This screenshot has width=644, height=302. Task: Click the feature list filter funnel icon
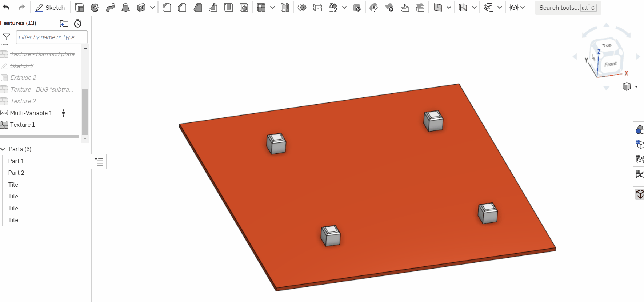click(7, 37)
